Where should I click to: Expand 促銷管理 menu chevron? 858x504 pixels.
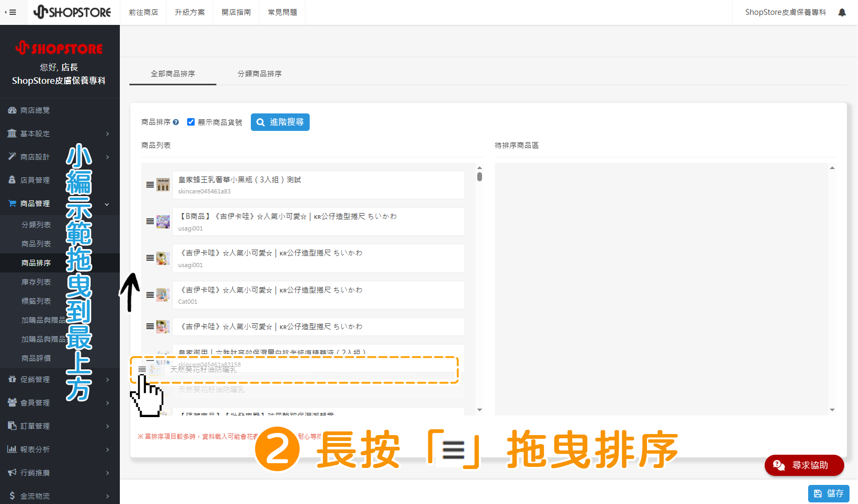[x=108, y=379]
